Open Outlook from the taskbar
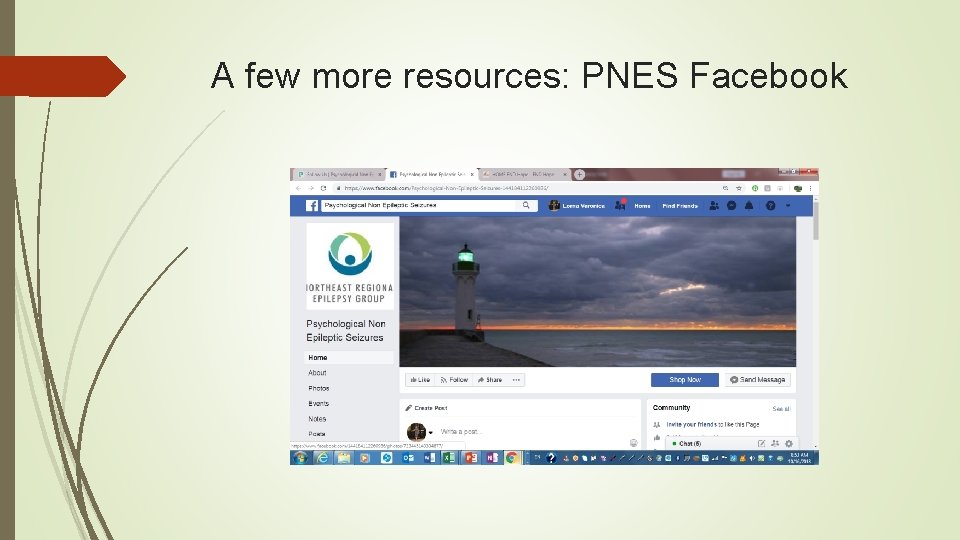960x540 pixels. (408, 457)
